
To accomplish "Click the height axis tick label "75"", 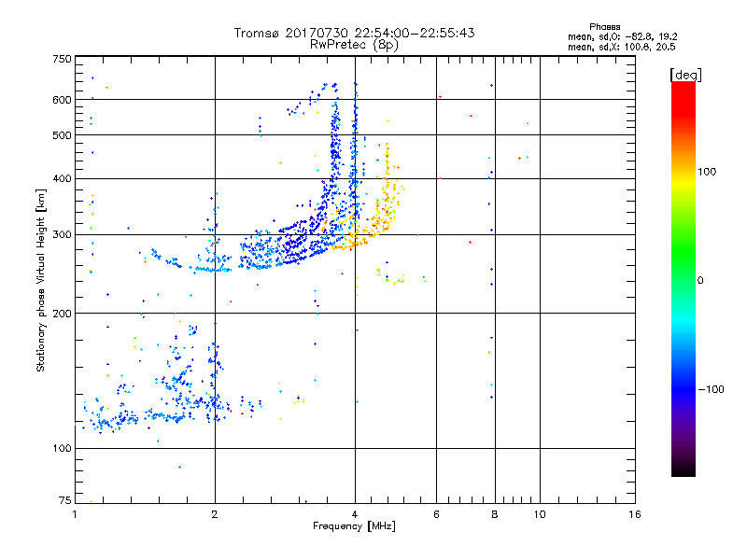I will point(65,500).
